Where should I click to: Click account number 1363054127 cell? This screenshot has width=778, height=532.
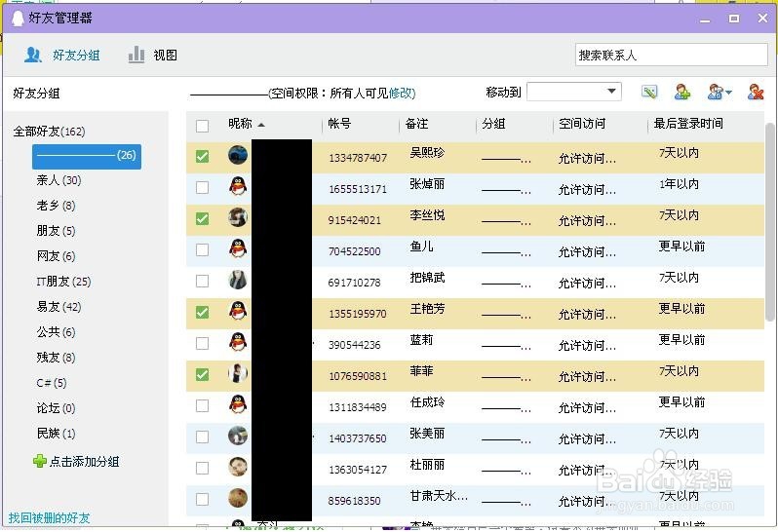point(357,470)
